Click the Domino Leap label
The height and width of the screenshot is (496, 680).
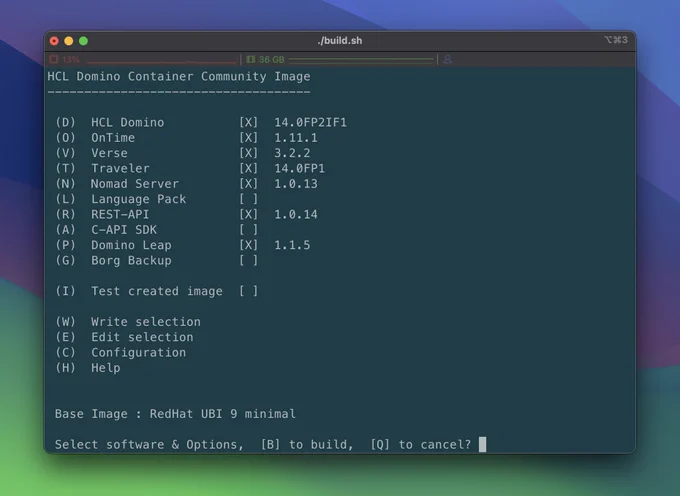pyautogui.click(x=131, y=245)
